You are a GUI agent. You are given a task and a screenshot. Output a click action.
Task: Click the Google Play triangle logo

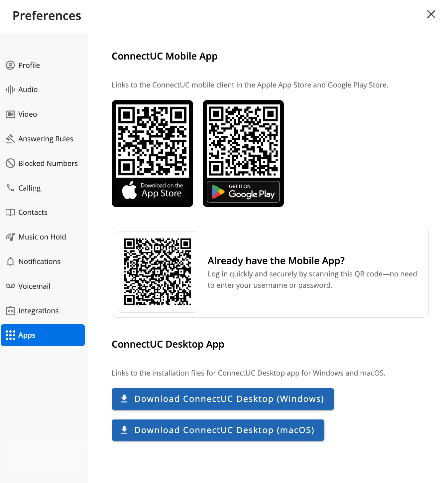coord(218,192)
